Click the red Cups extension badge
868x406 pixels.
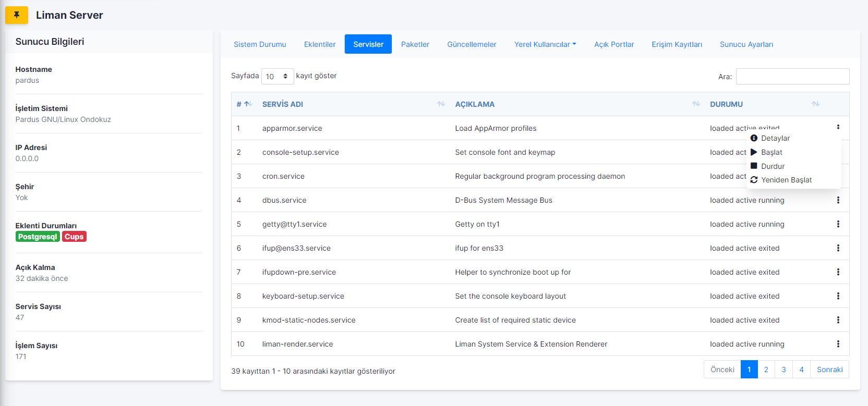pos(74,237)
